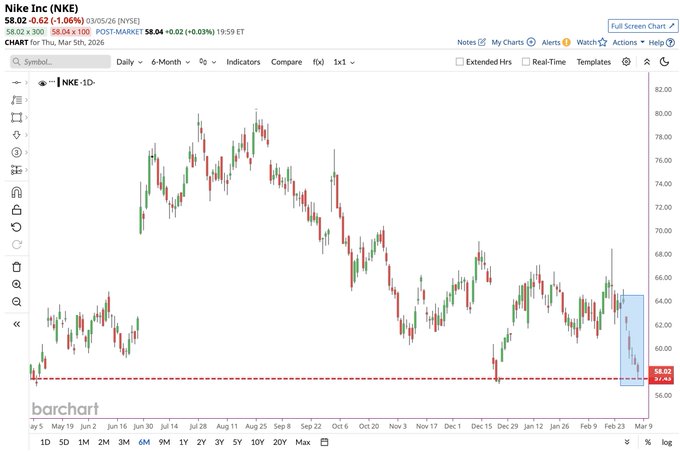Enable the Real-Time checkbox
This screenshot has width=680, height=452.
point(526,62)
